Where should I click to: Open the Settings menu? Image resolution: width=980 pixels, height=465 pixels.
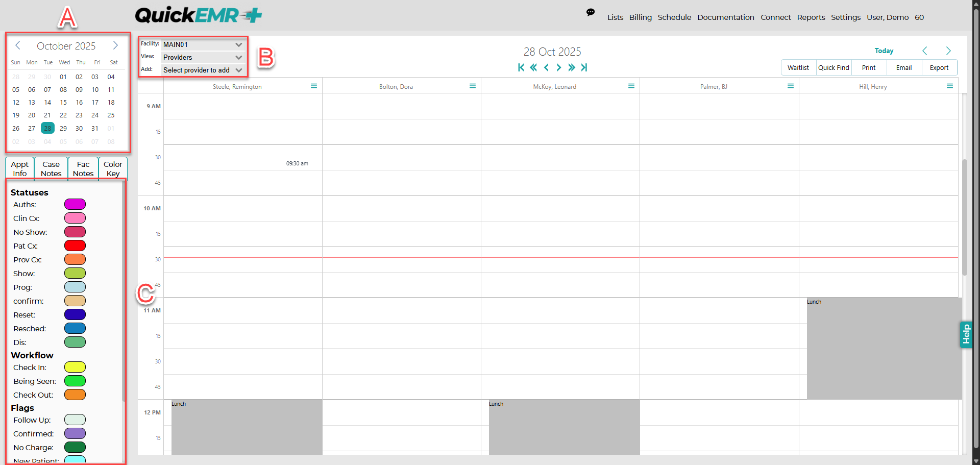point(846,17)
